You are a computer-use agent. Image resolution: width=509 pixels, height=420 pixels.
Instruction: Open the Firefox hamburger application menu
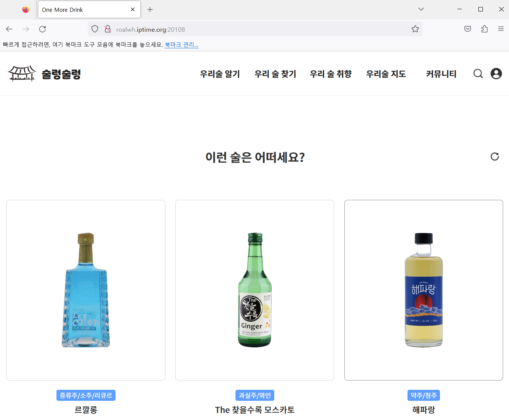pos(501,29)
